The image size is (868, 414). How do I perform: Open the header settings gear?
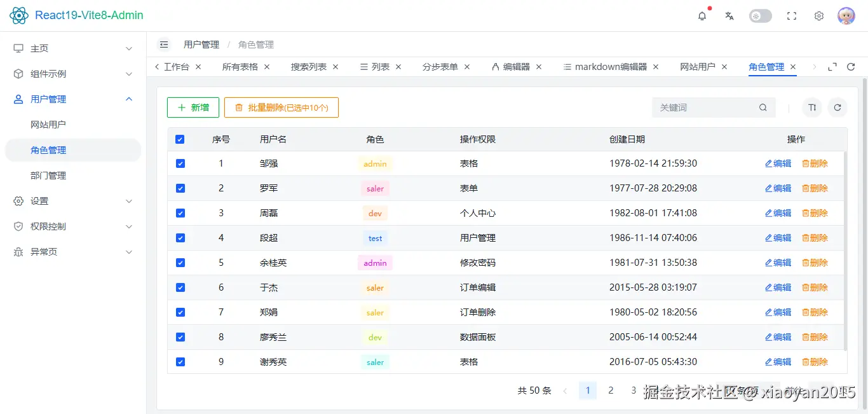[819, 16]
